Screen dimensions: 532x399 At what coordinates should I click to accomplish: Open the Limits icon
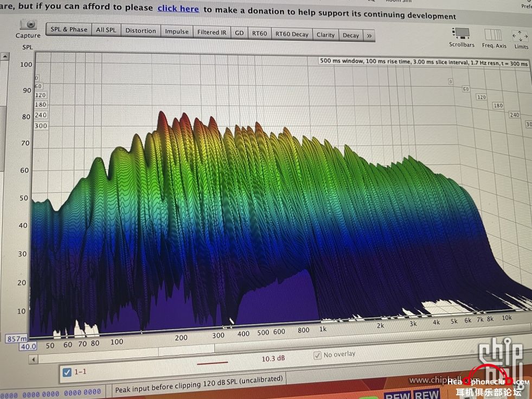click(520, 36)
